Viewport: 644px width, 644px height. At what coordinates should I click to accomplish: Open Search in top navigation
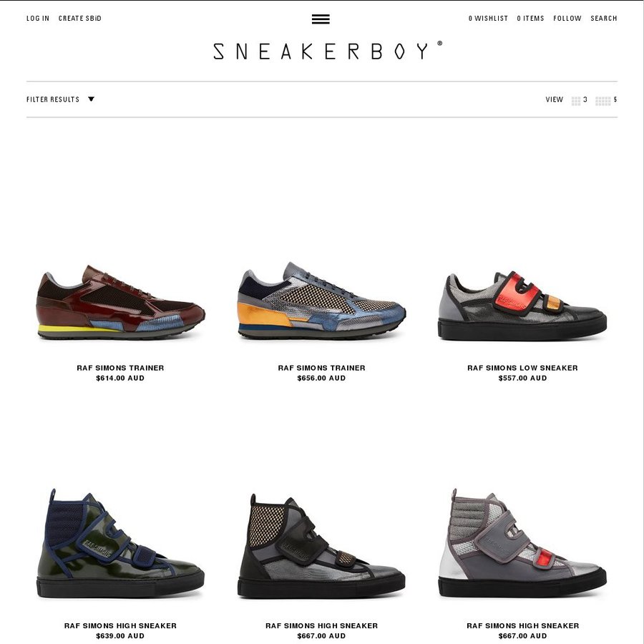coord(604,19)
